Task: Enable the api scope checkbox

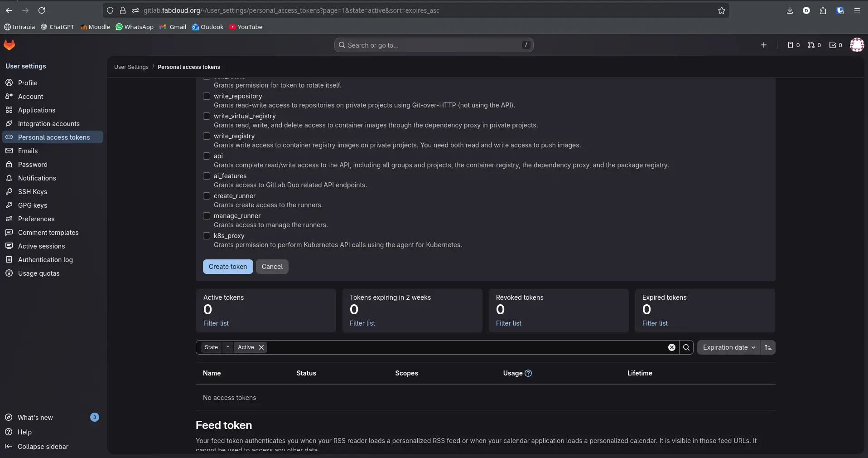Action: click(x=206, y=156)
